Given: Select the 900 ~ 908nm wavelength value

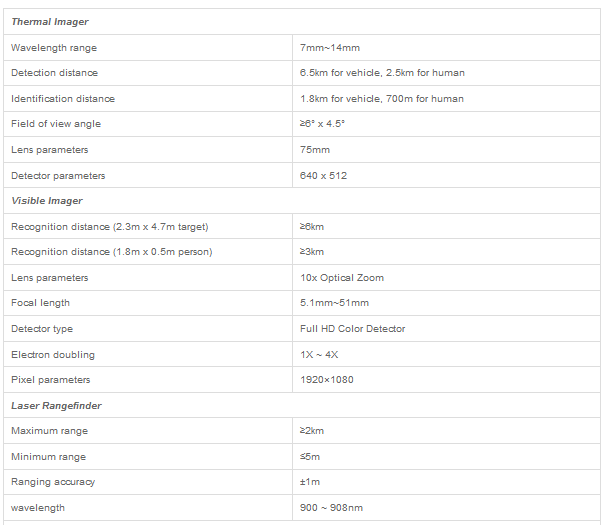Looking at the screenshot, I should 332,508.
